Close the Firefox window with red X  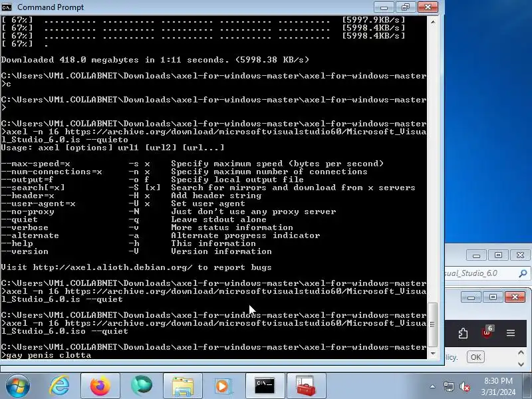tap(515, 297)
